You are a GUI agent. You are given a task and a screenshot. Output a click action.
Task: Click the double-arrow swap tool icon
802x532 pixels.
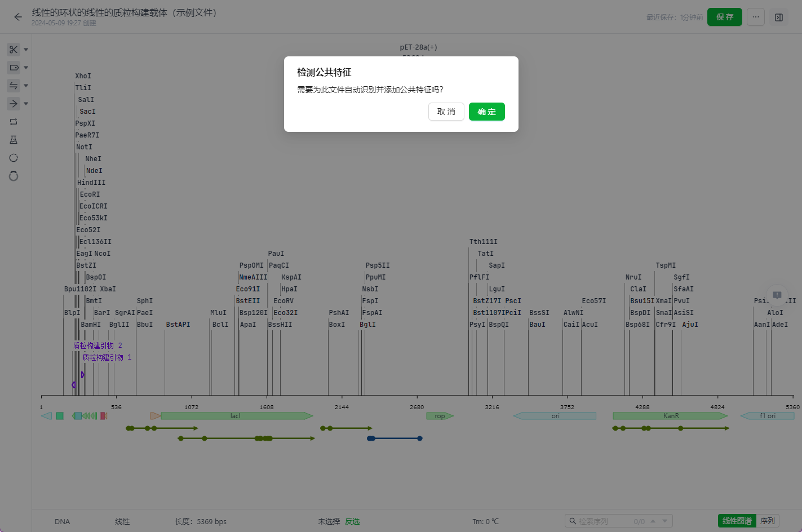point(14,86)
